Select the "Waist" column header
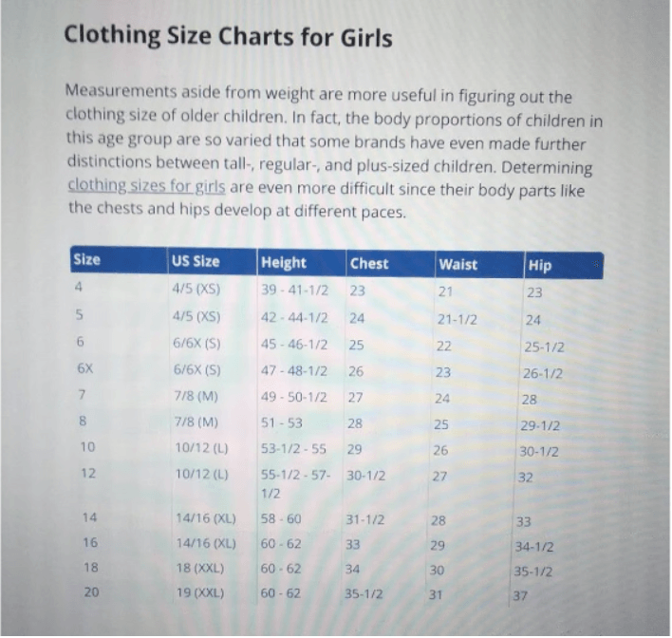Image resolution: width=672 pixels, height=638 pixels. 457,264
